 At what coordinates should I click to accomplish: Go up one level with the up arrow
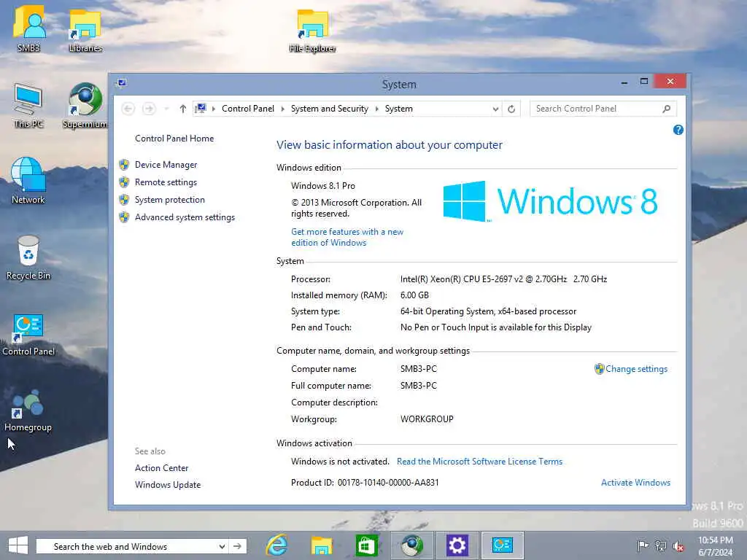(182, 109)
